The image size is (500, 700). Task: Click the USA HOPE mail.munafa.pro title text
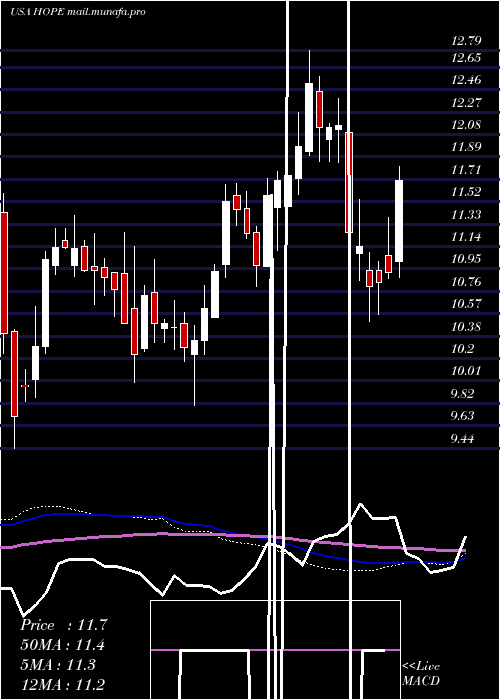78,12
